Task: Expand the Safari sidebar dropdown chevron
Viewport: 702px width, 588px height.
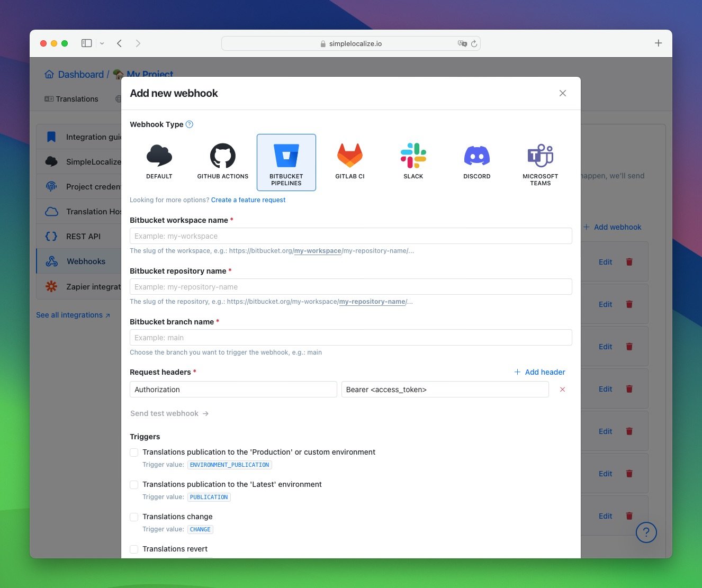Action: point(102,43)
